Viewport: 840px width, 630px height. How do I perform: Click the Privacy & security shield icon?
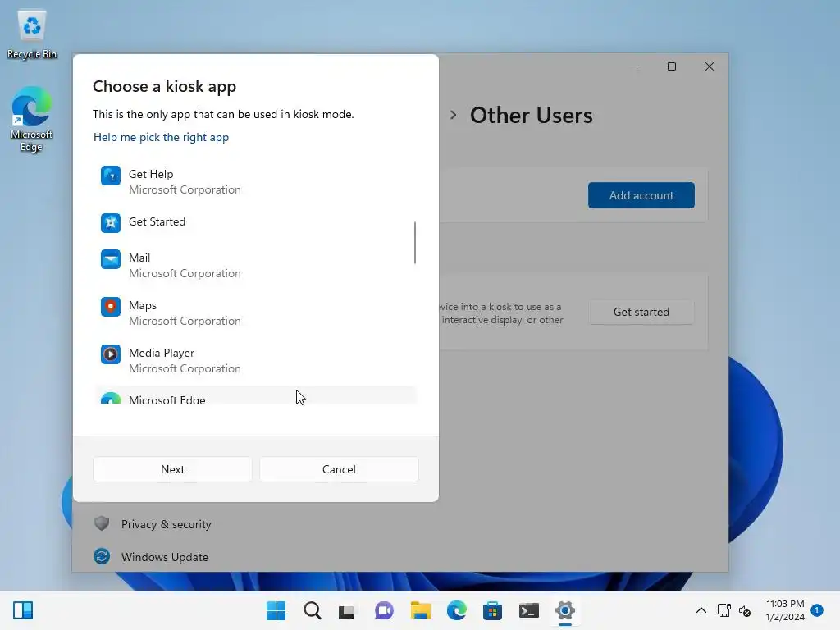102,523
